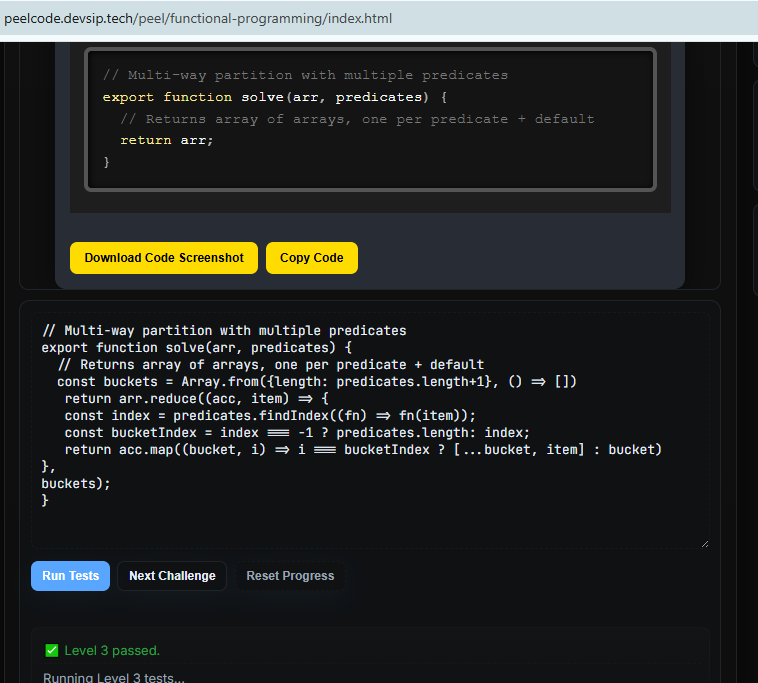This screenshot has height=683, width=758.
Task: Click Reset Progress button
Action: [x=290, y=576]
